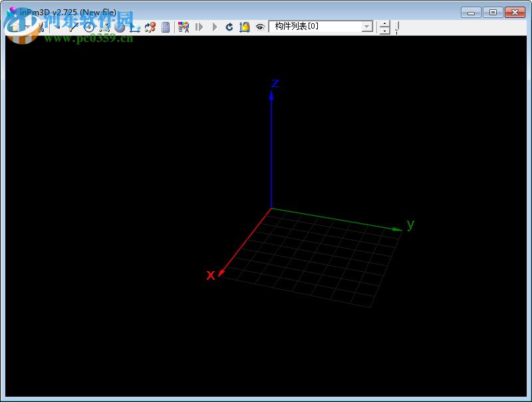Open the package toolbox icon
Image resolution: width=532 pixels, height=402 pixels.
coord(245,28)
